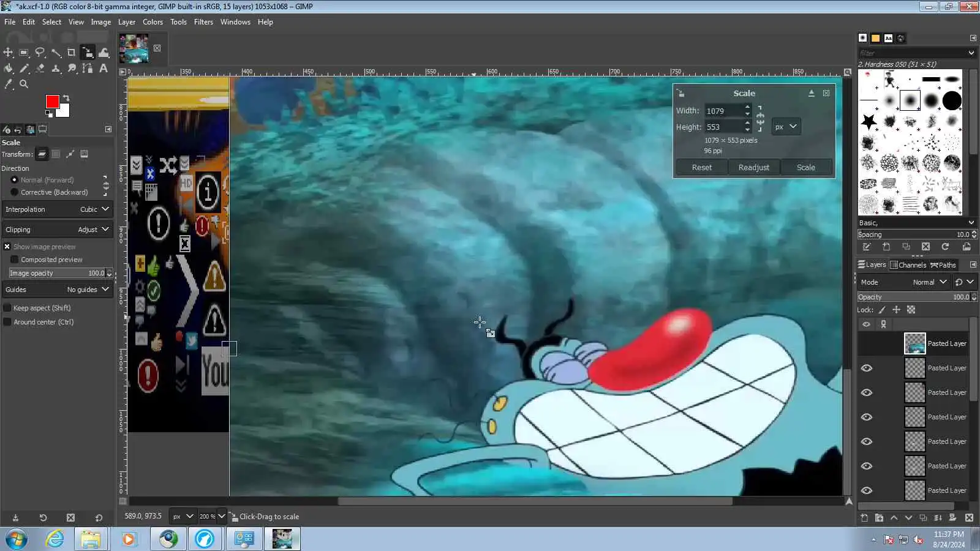Viewport: 980px width, 551px height.
Task: Open the Colors menu
Action: pyautogui.click(x=153, y=22)
